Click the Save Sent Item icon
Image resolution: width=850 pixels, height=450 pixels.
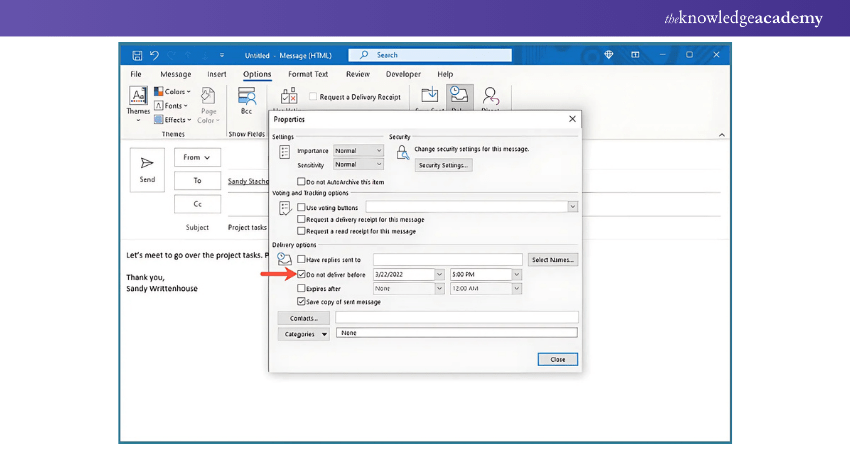click(429, 94)
